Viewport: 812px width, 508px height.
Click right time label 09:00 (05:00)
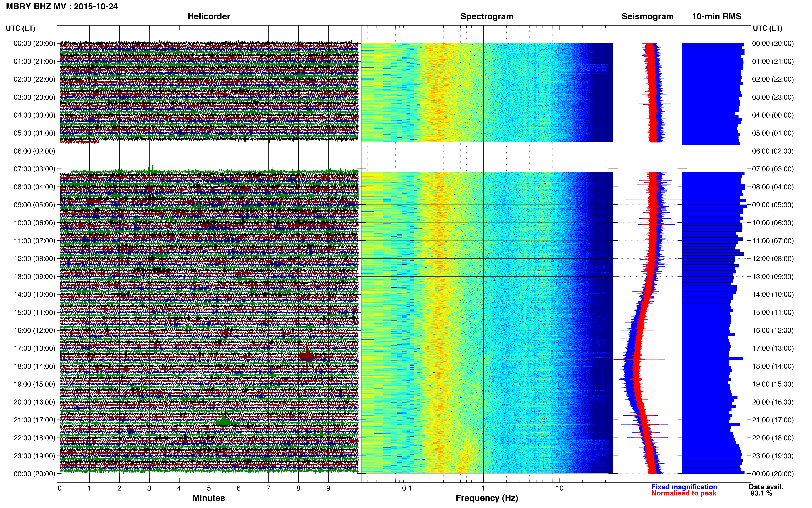coord(773,205)
